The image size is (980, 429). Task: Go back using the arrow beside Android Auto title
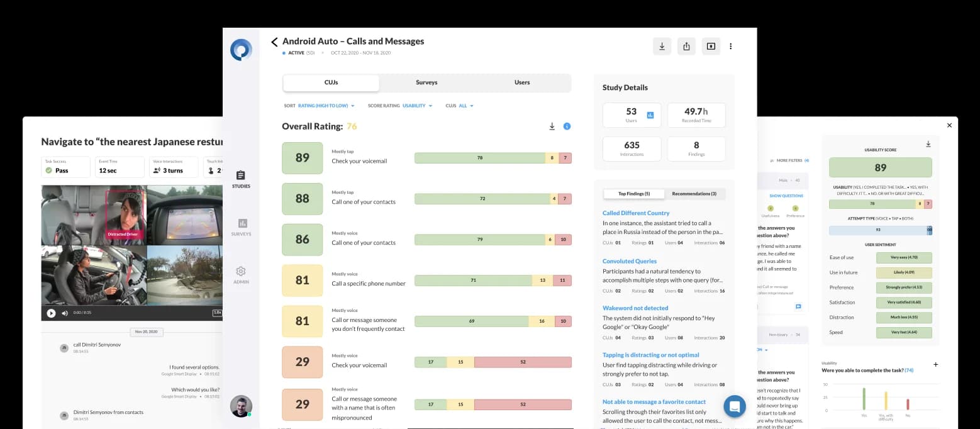[274, 42]
